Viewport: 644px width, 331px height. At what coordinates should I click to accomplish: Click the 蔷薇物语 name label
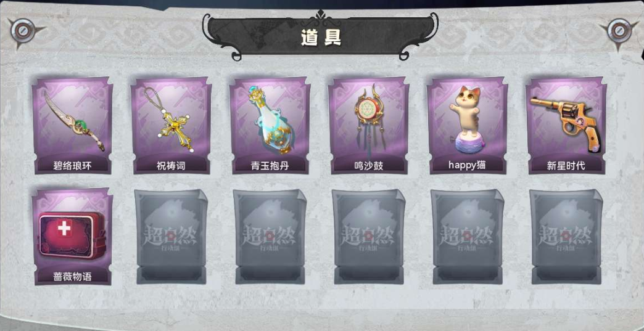tap(72, 277)
